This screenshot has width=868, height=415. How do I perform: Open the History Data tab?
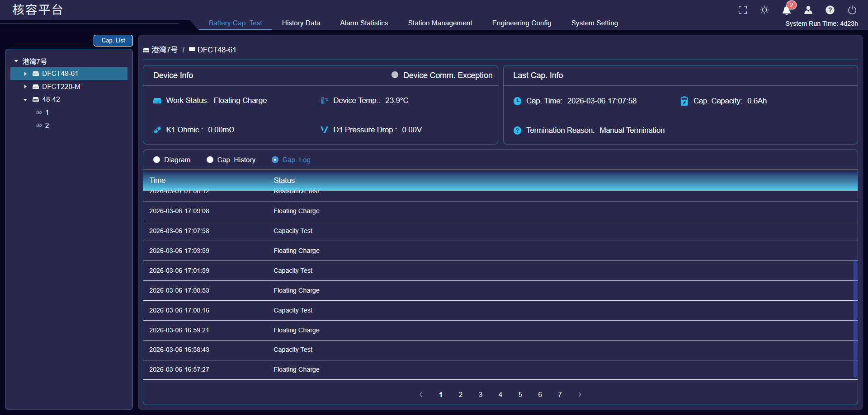(301, 23)
